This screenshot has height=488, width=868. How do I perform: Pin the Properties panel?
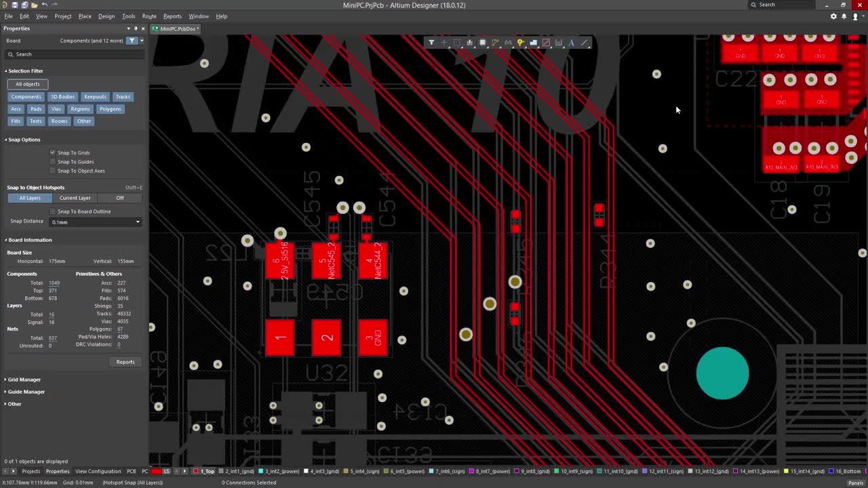coord(136,28)
